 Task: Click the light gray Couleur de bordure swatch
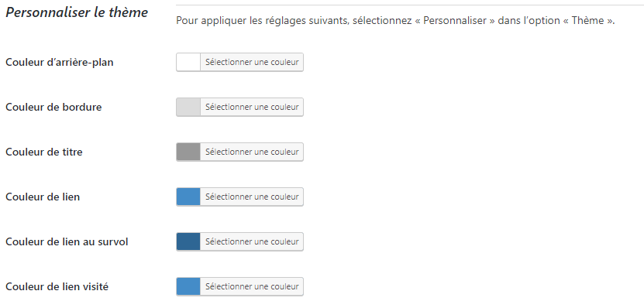pyautogui.click(x=188, y=107)
